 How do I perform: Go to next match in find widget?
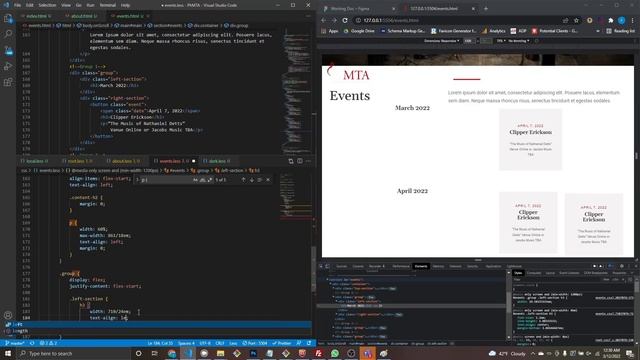click(252, 180)
